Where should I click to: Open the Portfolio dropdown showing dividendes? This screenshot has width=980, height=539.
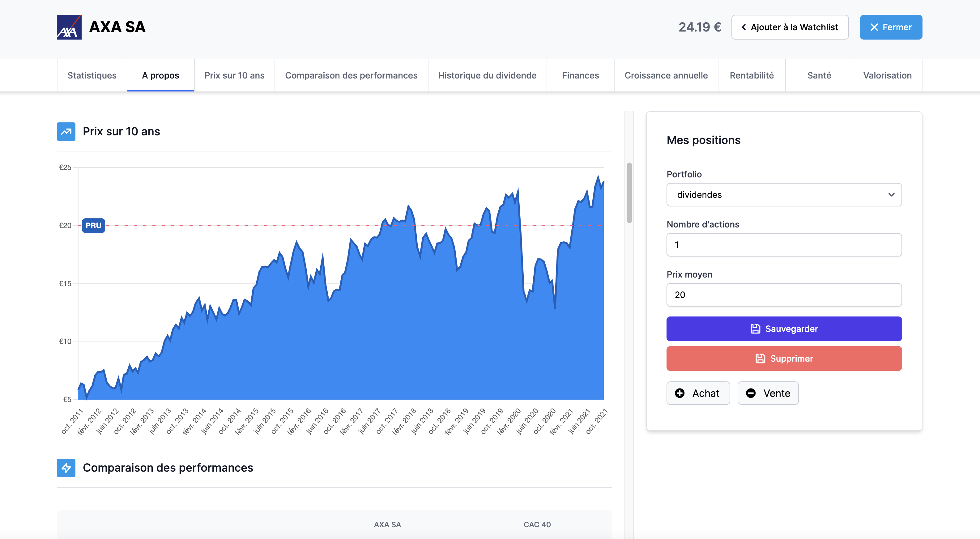(784, 195)
